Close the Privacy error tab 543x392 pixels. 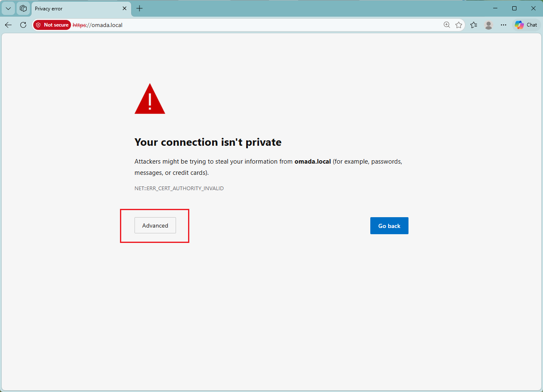click(124, 8)
